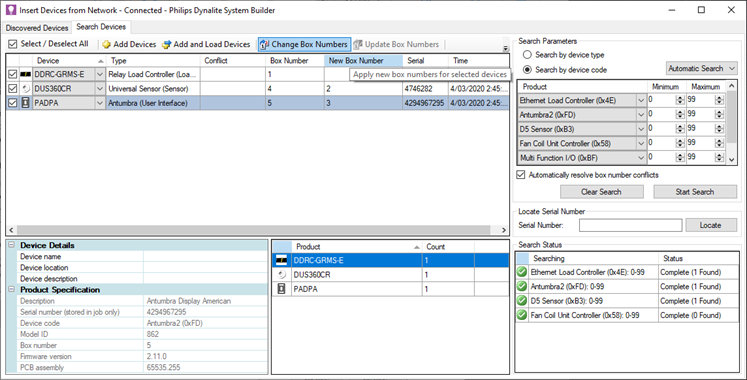Viewport: 747px width, 380px height.
Task: Collapse the Product Specification section
Action: (11, 289)
